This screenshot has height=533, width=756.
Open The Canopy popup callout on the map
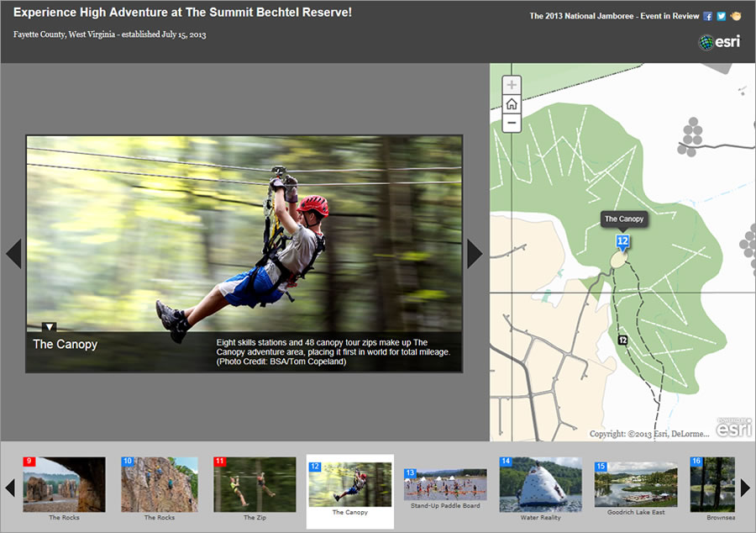tap(624, 219)
